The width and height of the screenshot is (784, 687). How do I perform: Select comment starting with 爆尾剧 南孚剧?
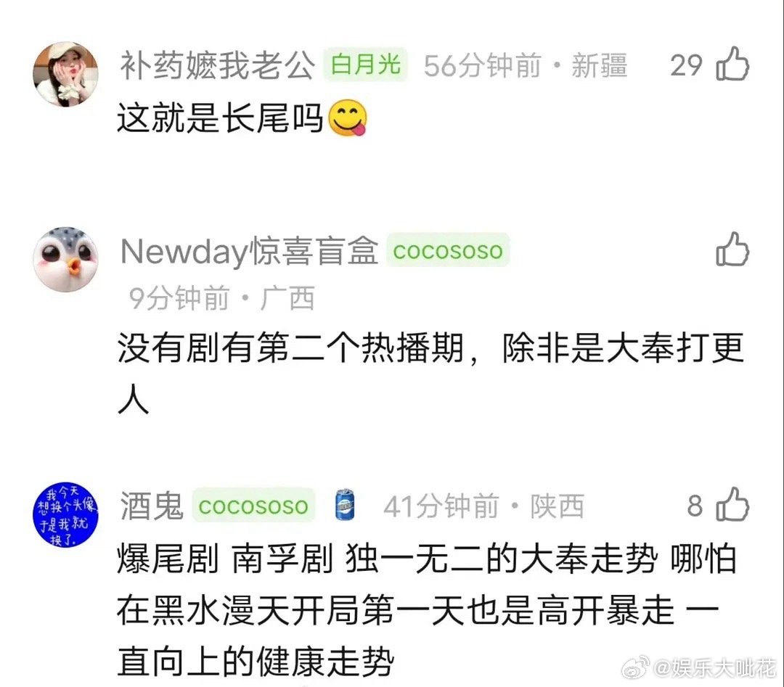(426, 610)
